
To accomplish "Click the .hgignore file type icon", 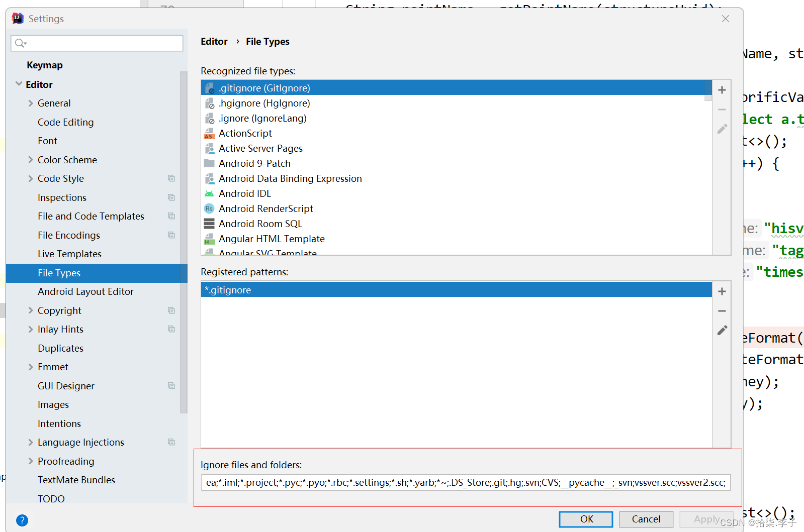I will [210, 103].
